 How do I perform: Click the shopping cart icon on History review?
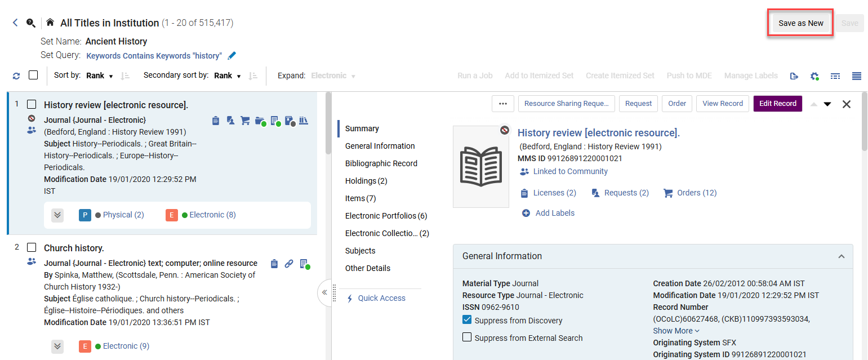(x=245, y=121)
